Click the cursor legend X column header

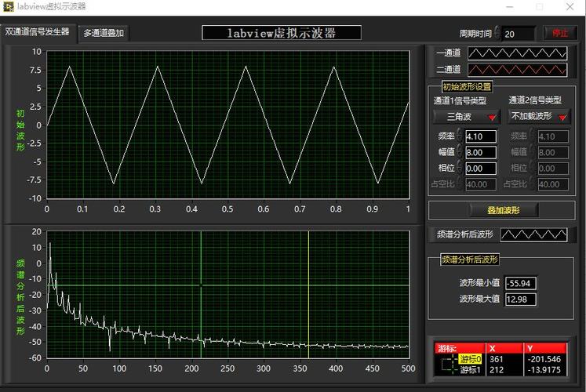click(504, 348)
